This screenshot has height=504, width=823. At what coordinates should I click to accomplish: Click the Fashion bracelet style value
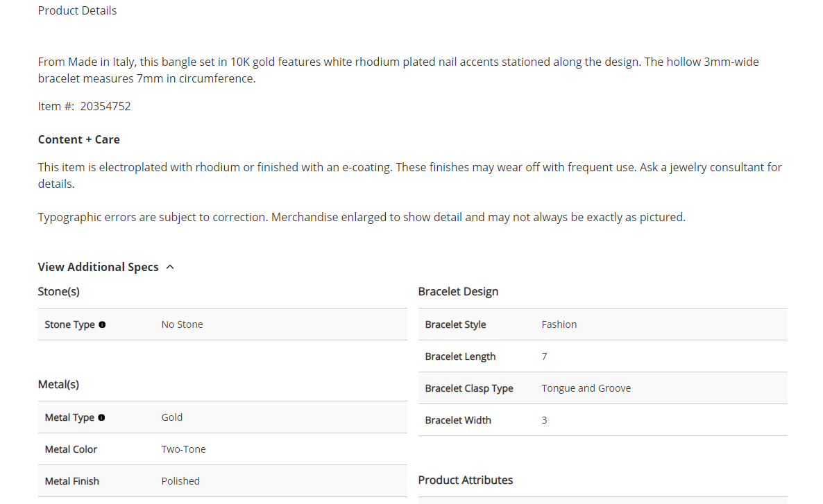(559, 324)
